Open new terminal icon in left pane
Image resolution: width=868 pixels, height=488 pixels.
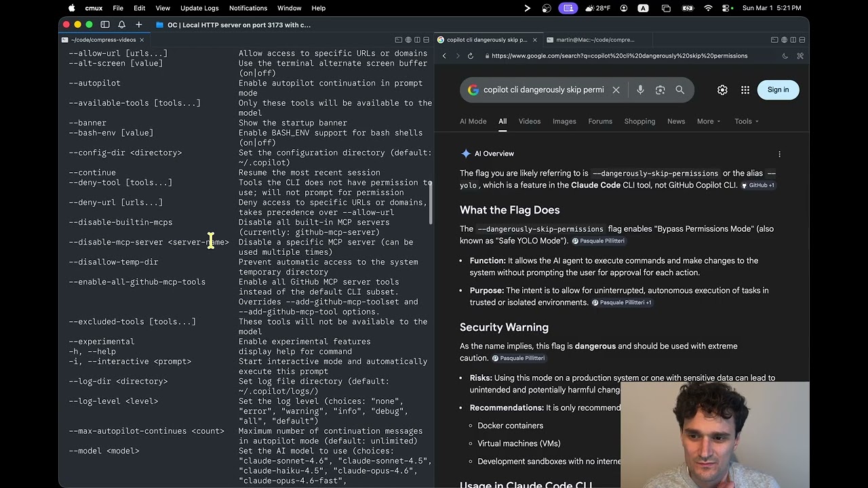coord(399,40)
